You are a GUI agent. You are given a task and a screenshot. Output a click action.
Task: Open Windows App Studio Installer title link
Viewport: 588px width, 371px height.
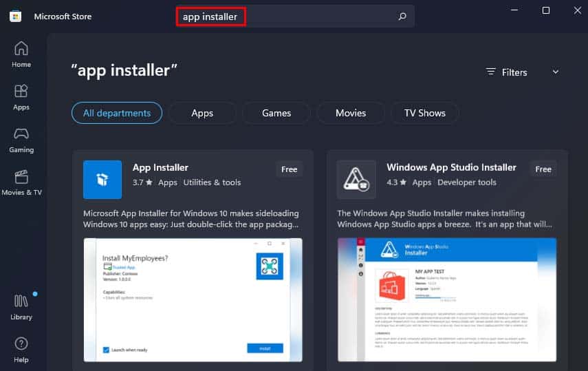coord(452,167)
